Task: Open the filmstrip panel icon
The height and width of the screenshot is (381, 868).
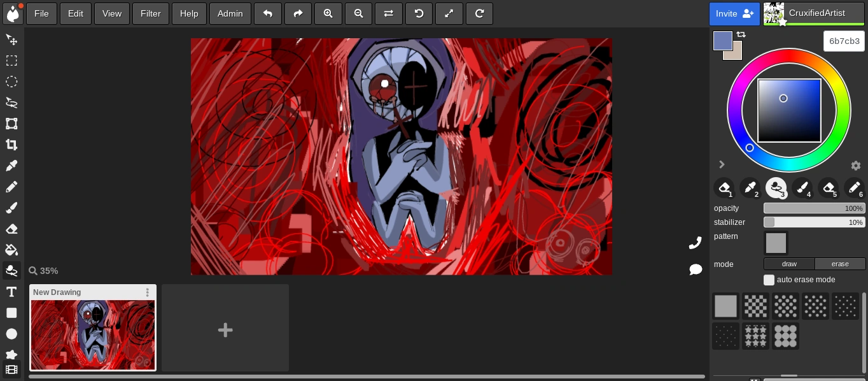Action: pos(11,370)
